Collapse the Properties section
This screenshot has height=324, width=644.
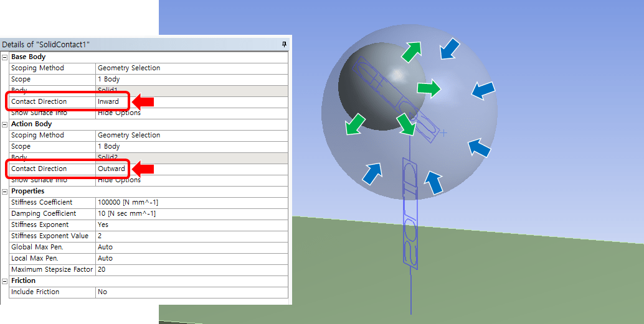pyautogui.click(x=4, y=192)
